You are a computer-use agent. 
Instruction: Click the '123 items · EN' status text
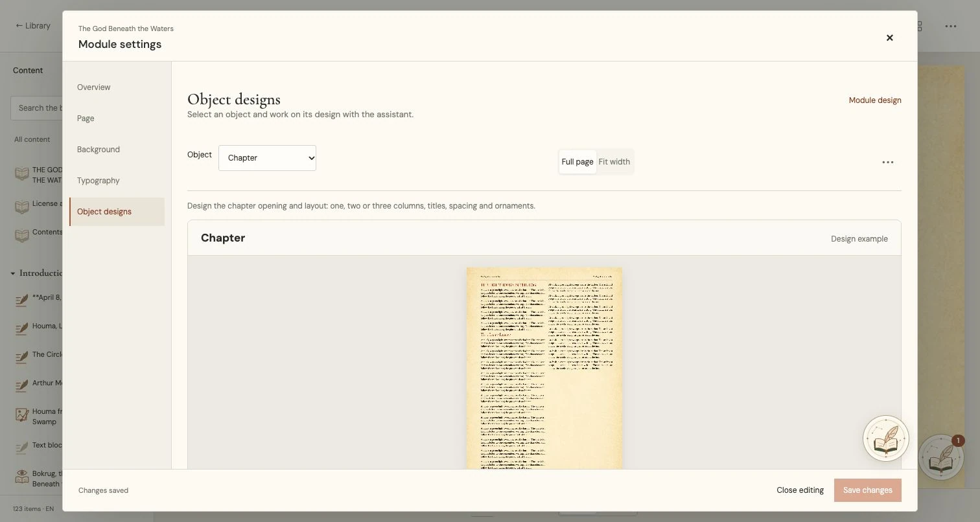pyautogui.click(x=34, y=509)
